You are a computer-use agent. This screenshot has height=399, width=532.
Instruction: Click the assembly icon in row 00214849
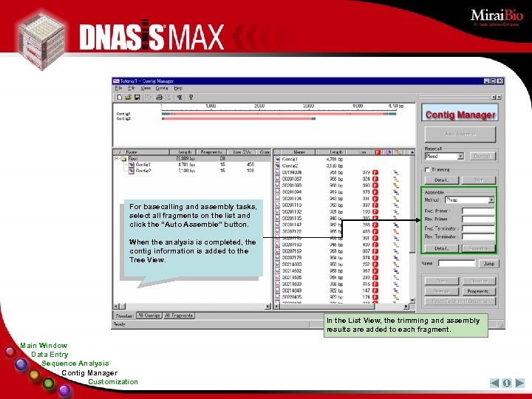coord(396,291)
